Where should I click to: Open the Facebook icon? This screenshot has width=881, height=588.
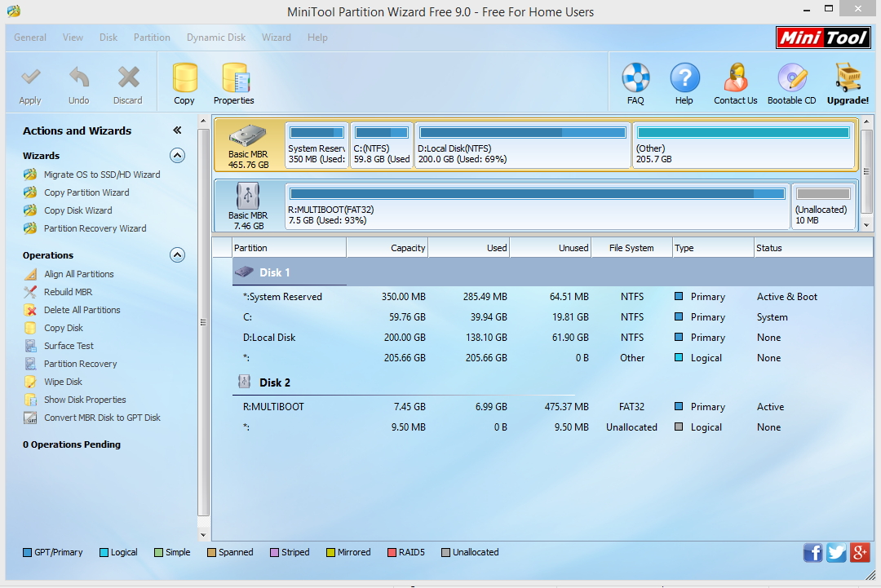(x=812, y=553)
